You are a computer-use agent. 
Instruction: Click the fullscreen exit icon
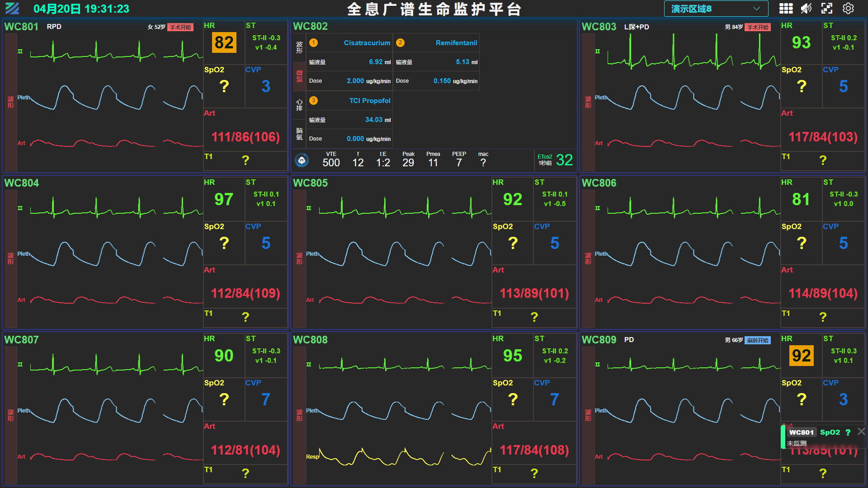(x=827, y=9)
